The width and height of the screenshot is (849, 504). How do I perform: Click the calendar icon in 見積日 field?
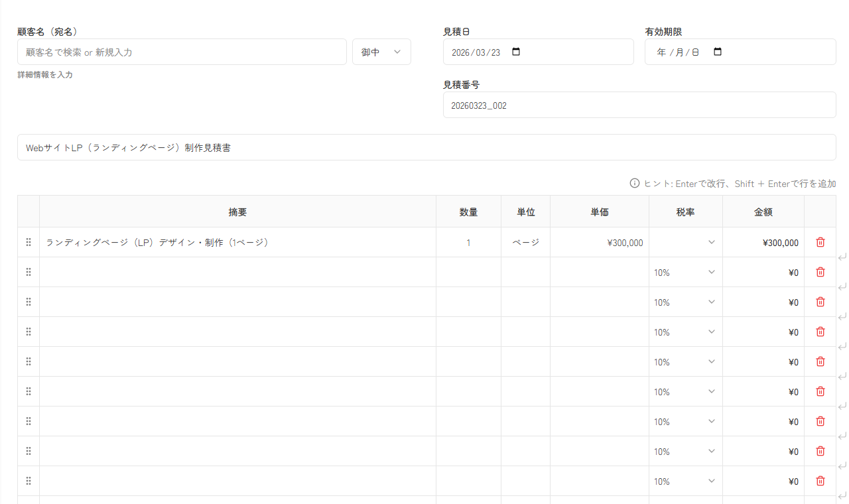(517, 52)
